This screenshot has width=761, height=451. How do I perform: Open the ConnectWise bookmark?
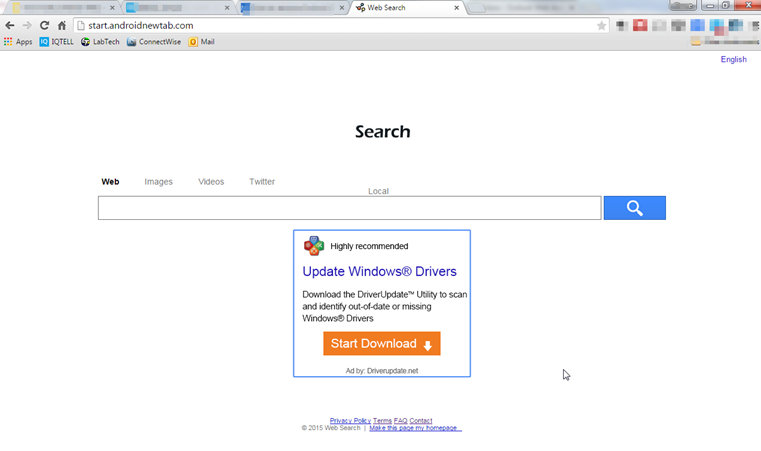tap(154, 42)
